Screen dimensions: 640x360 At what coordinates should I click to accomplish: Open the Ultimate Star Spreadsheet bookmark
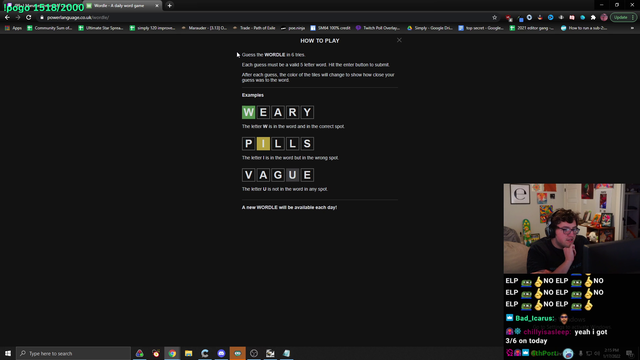click(101, 28)
